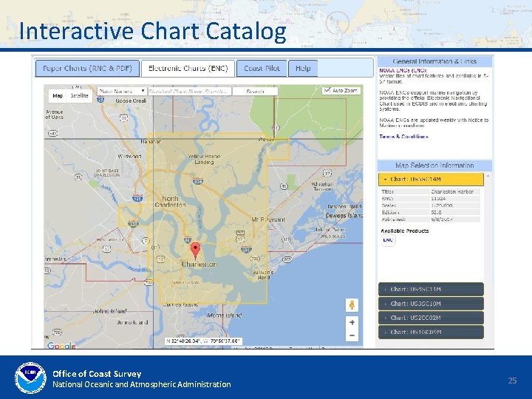Open the Coast Pilot tab
The image size is (532, 399).
pos(262,68)
